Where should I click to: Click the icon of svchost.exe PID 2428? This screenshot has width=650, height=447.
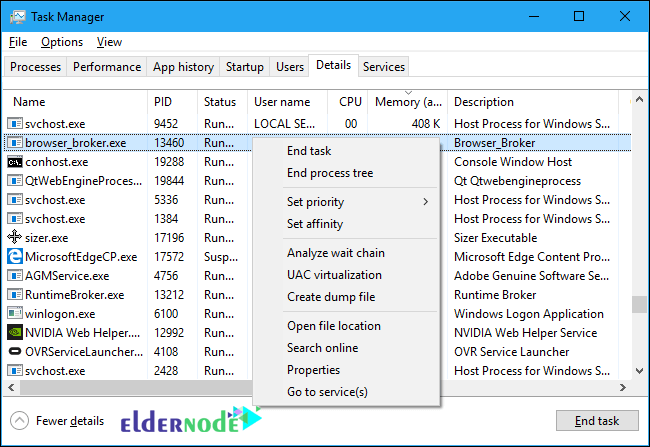tap(15, 371)
